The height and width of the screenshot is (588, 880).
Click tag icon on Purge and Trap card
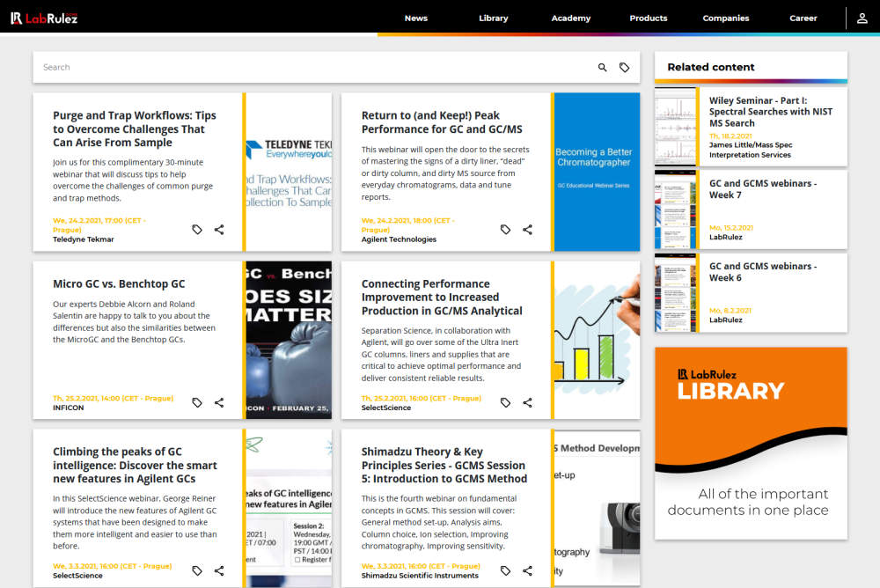point(197,230)
